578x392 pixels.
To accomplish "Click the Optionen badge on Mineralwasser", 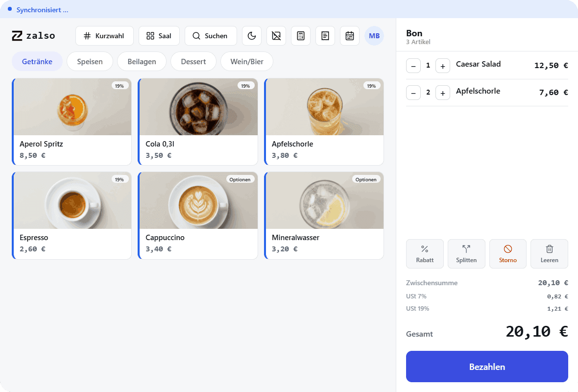I will (x=366, y=180).
